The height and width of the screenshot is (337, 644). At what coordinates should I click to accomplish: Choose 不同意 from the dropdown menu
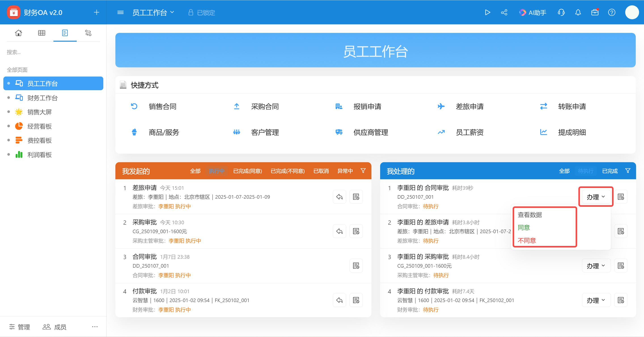527,241
